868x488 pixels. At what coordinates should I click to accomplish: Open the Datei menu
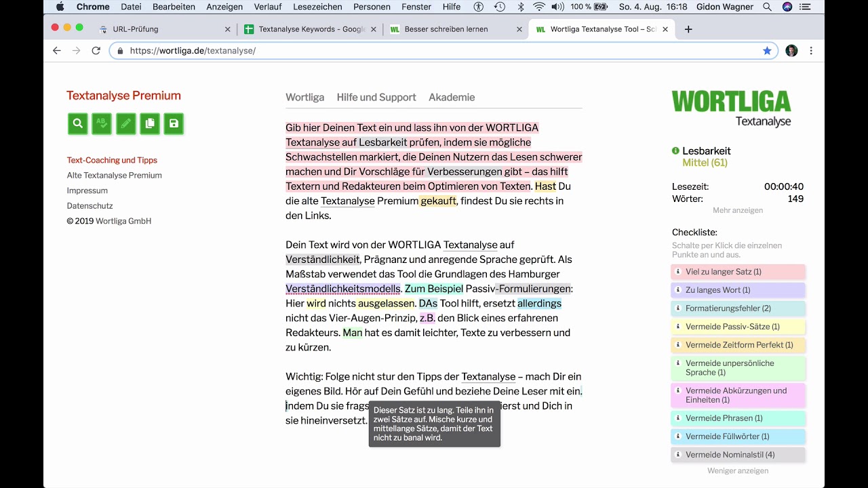pyautogui.click(x=131, y=7)
